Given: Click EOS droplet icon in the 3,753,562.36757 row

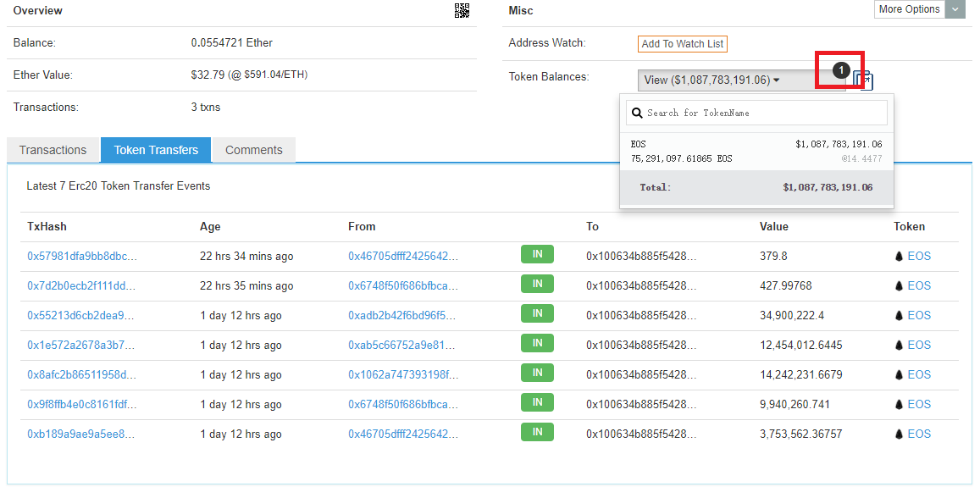Looking at the screenshot, I should click(900, 434).
